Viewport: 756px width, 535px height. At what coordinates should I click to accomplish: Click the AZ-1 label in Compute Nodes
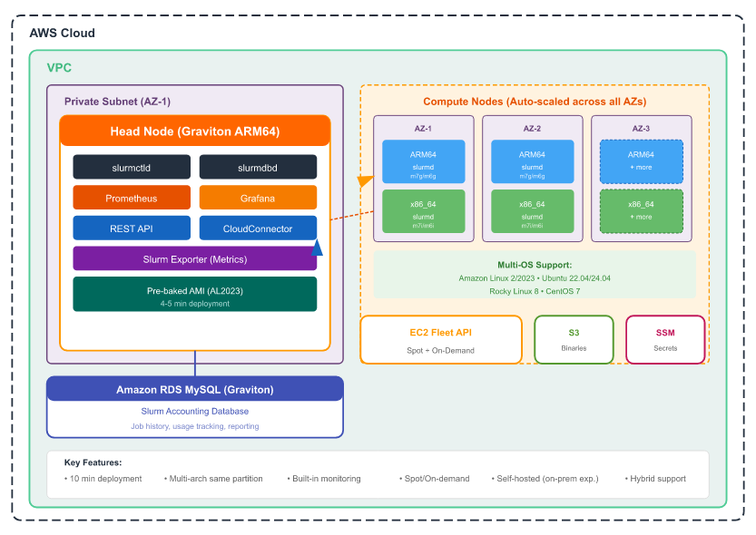tap(423, 129)
